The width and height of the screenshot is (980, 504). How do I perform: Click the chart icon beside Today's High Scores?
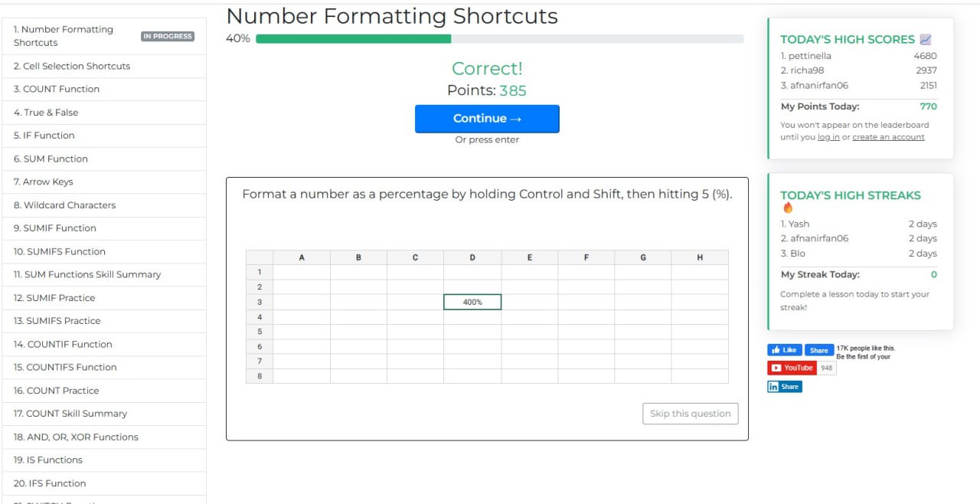(x=926, y=39)
